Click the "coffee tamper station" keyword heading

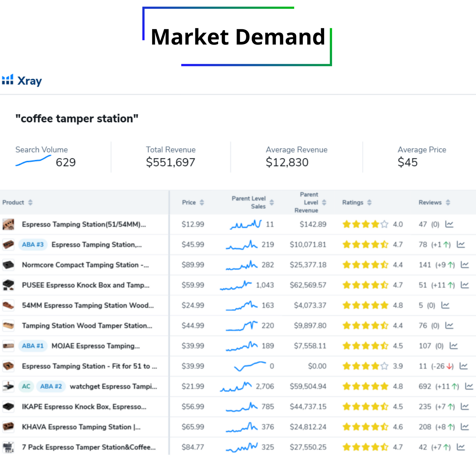point(77,119)
